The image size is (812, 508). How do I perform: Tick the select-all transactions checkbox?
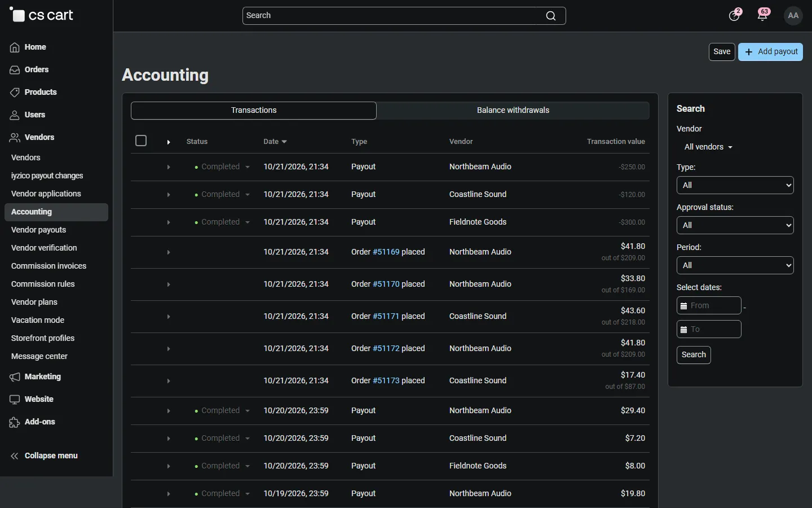tap(141, 141)
